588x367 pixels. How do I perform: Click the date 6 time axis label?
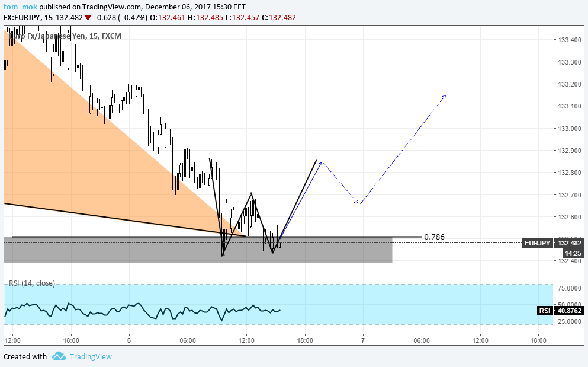point(129,340)
